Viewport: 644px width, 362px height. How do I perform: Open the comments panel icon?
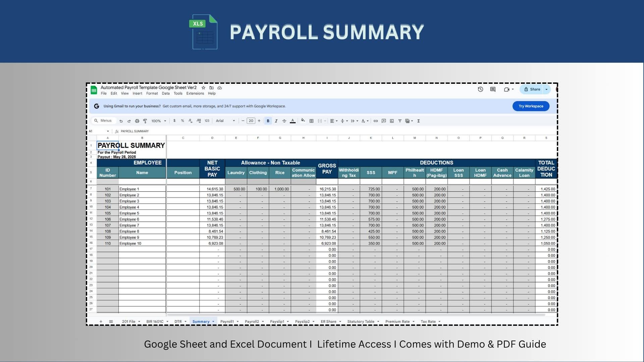pyautogui.click(x=493, y=89)
